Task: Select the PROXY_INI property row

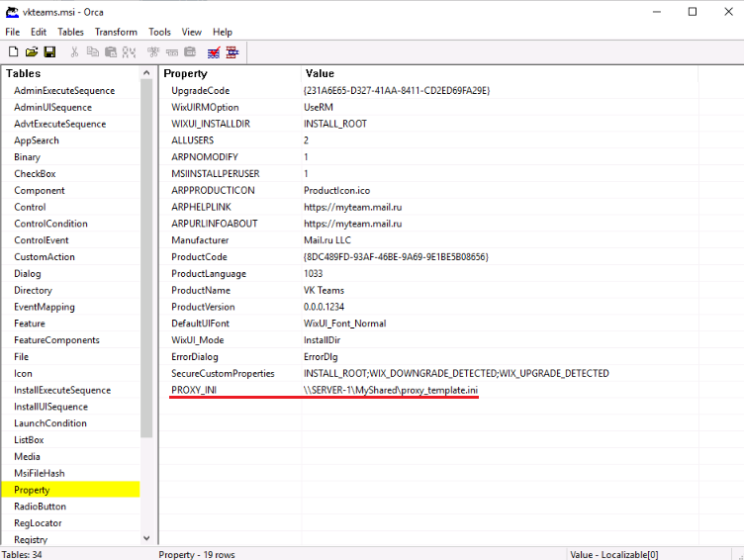Action: pos(193,390)
